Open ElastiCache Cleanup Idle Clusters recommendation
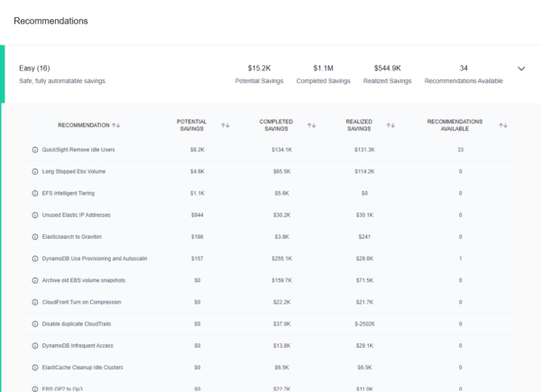The image size is (541, 392). click(83, 367)
